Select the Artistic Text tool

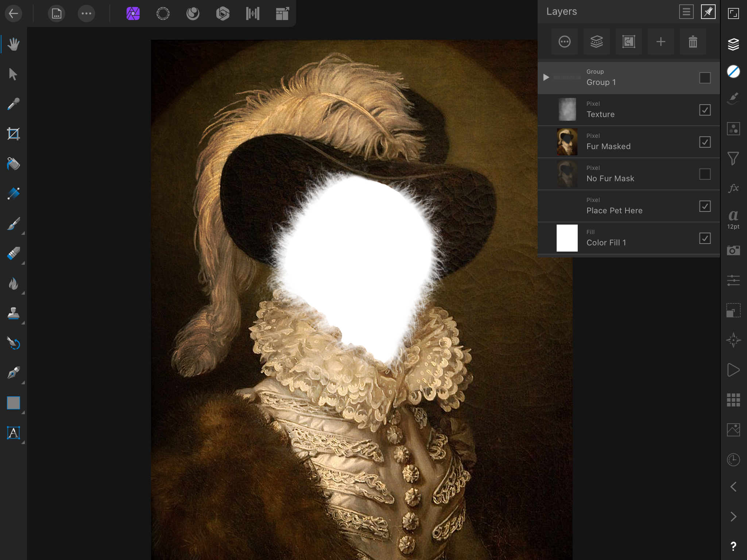(13, 433)
